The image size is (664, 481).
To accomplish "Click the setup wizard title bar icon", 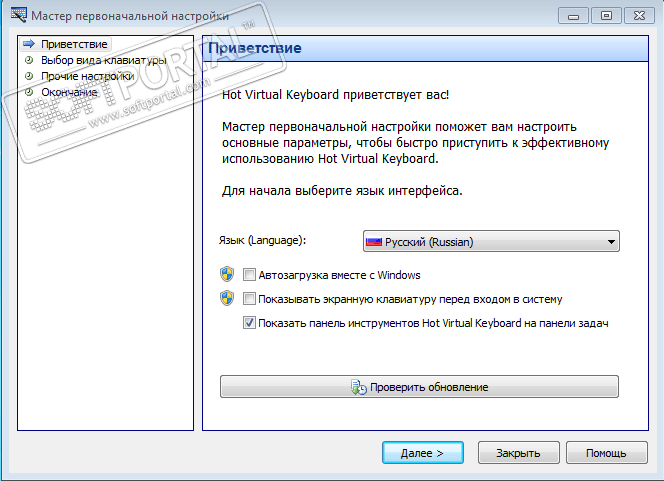I will click(x=19, y=15).
